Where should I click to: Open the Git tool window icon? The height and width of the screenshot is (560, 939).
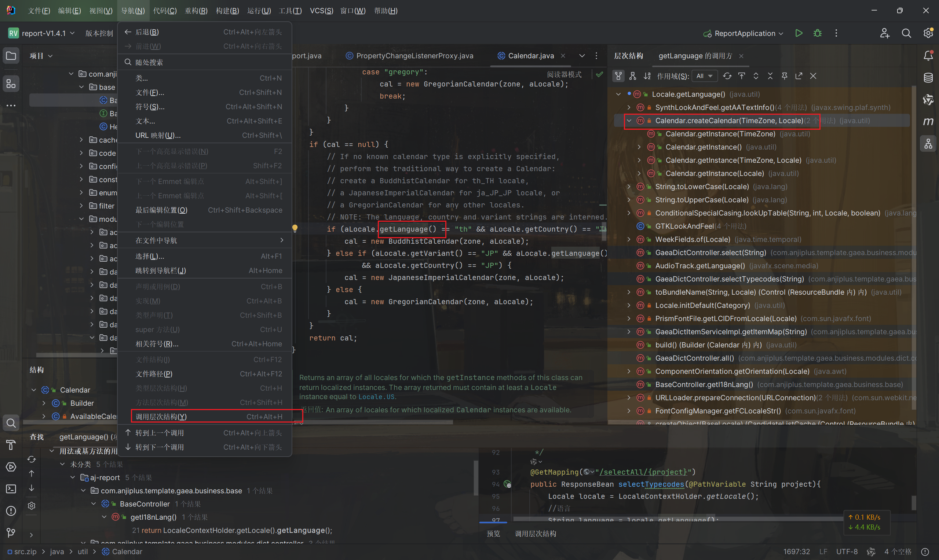click(x=11, y=533)
